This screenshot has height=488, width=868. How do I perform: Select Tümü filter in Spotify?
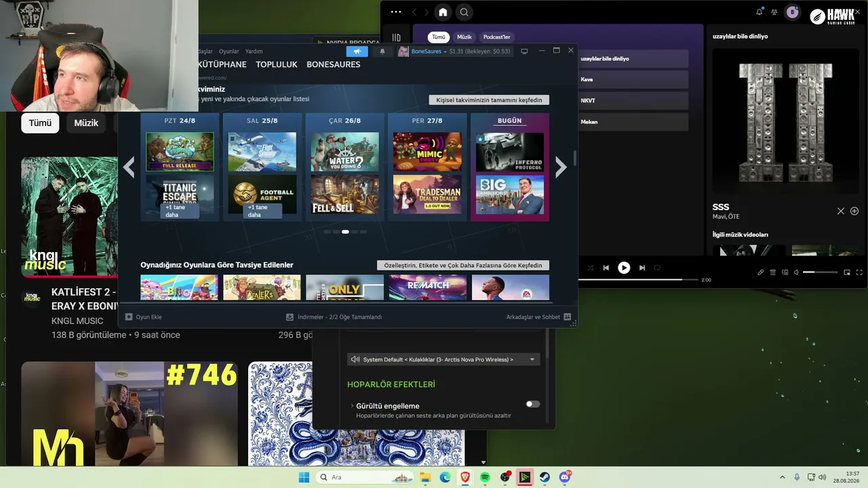point(439,37)
